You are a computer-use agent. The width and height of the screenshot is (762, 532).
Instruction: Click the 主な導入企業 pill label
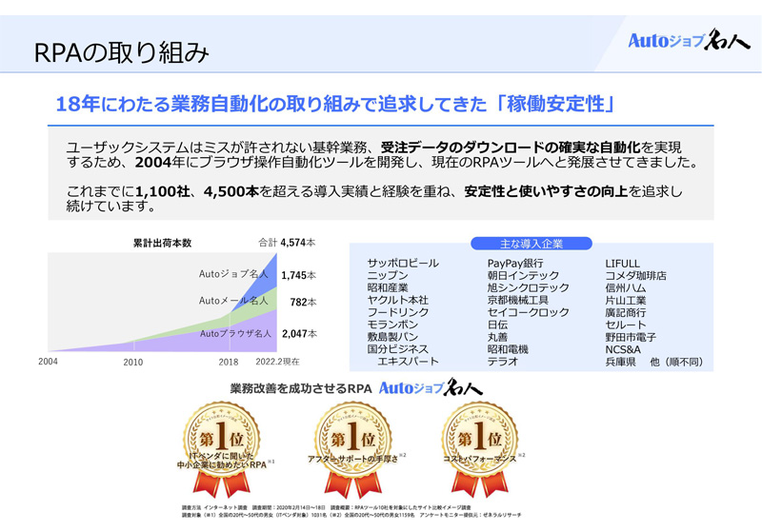[x=531, y=244]
